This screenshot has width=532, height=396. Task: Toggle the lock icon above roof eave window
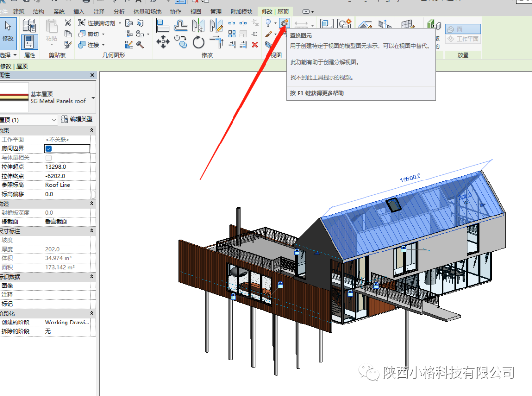tap(403, 249)
